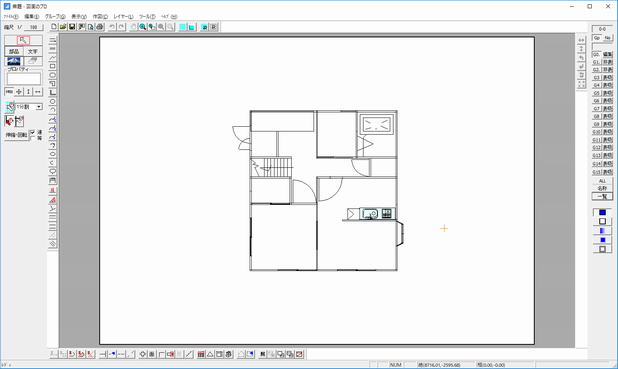Open the 編集 (Edit) menu
Screen dimensions: 618x369
(32, 17)
